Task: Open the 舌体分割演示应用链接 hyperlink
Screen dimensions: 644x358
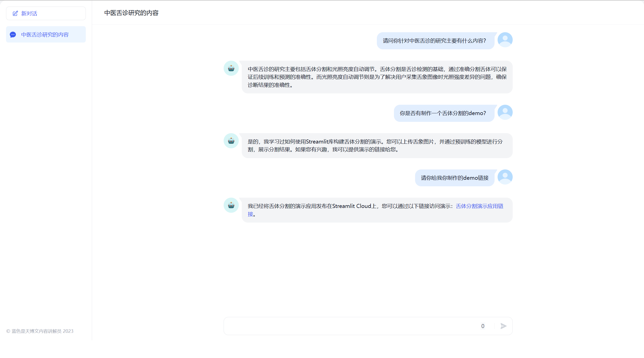Action: (x=479, y=206)
